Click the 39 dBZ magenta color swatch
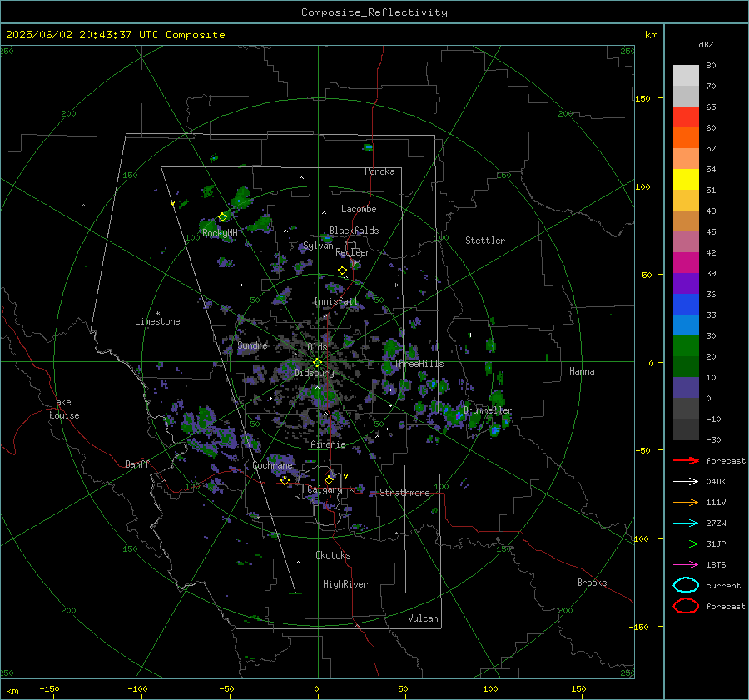The width and height of the screenshot is (749, 700). point(686,262)
